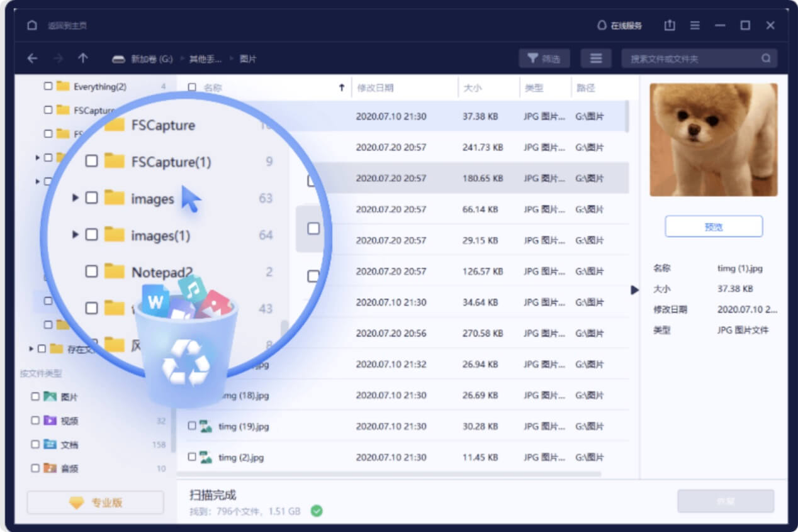The height and width of the screenshot is (532, 798).
Task: Open the 专业版 upgrade button
Action: tap(95, 502)
